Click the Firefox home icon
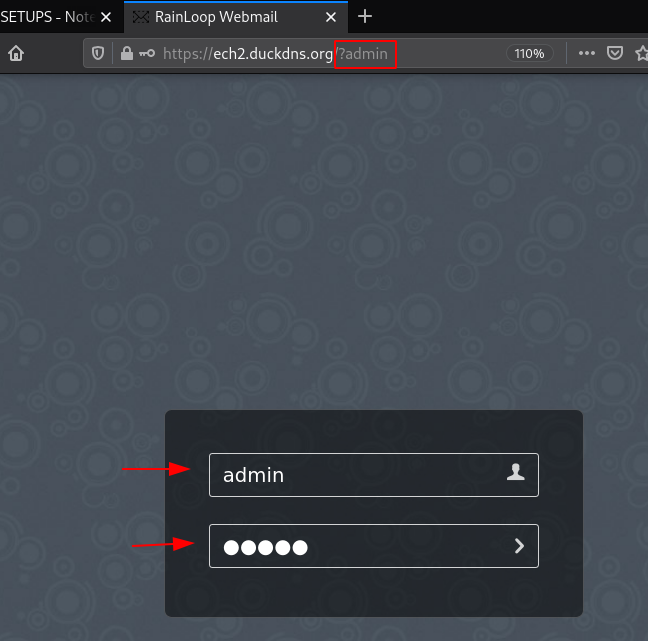648x641 pixels. click(x=16, y=53)
